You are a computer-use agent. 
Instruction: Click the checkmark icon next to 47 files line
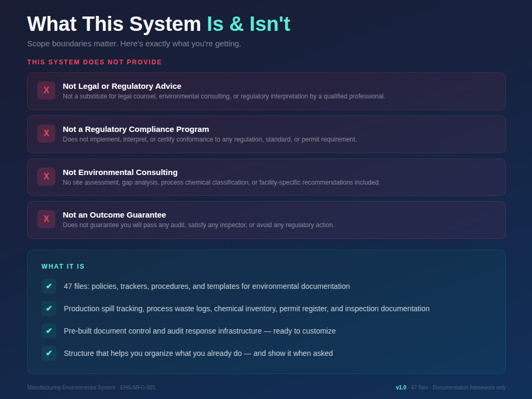pos(49,286)
